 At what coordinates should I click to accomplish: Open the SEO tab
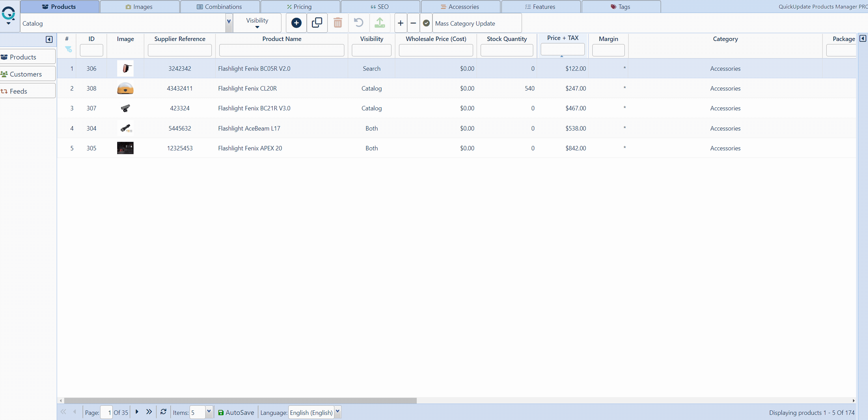380,6
